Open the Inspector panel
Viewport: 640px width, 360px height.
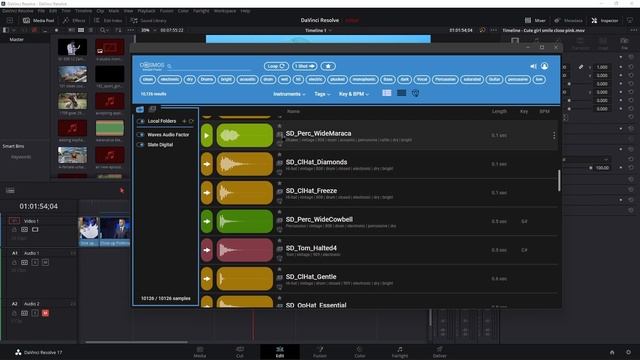(605, 20)
